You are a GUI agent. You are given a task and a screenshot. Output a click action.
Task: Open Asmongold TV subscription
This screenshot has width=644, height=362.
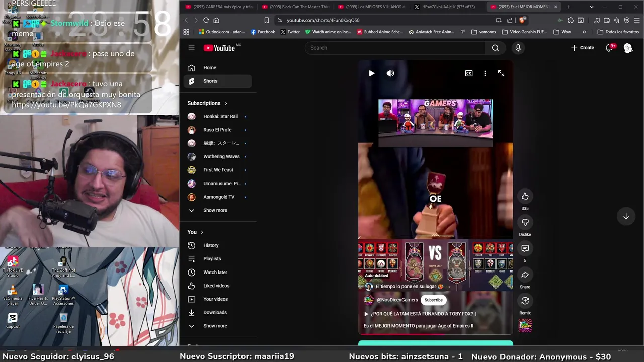coord(217,197)
